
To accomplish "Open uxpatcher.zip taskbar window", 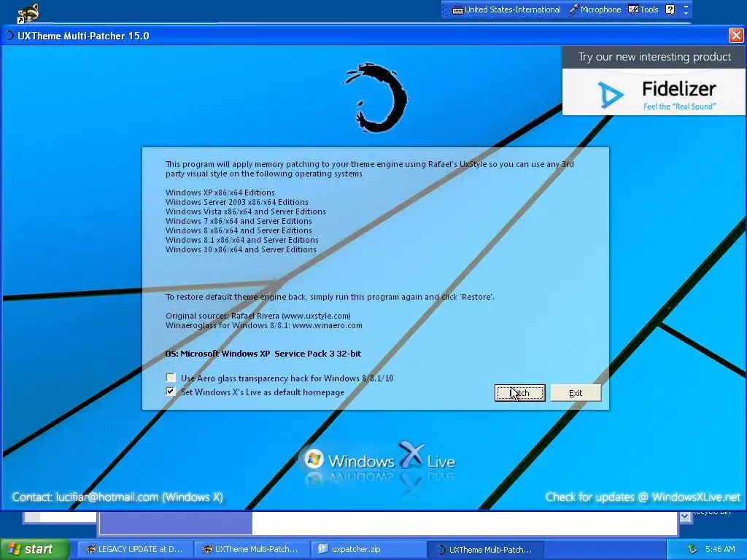I will [x=368, y=549].
